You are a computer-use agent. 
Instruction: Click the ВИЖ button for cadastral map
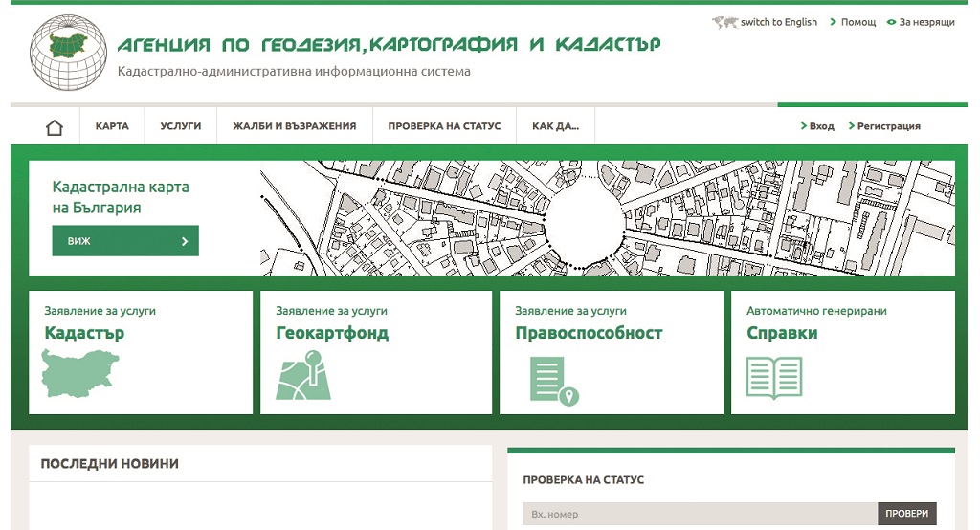click(125, 241)
